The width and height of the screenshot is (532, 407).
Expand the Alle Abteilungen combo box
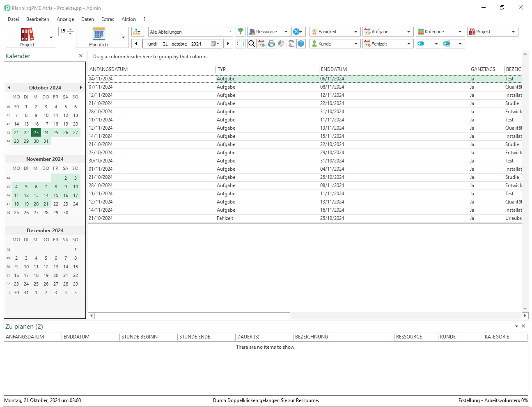pos(230,32)
